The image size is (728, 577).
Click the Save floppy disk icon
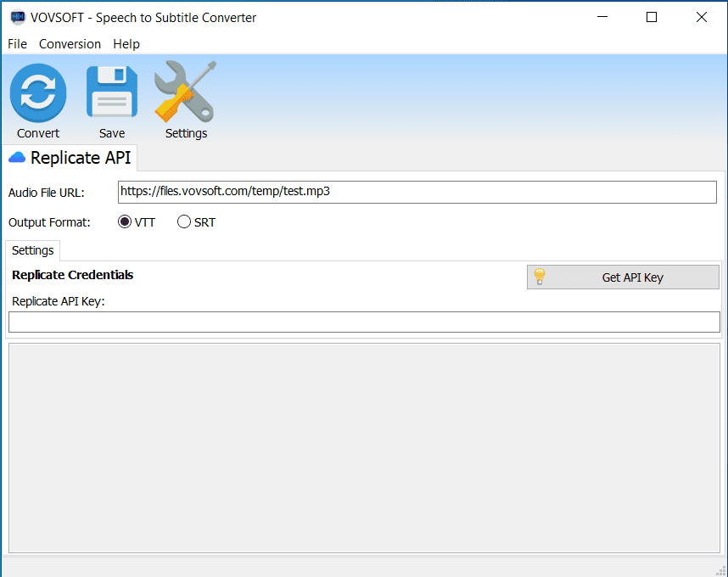point(112,92)
